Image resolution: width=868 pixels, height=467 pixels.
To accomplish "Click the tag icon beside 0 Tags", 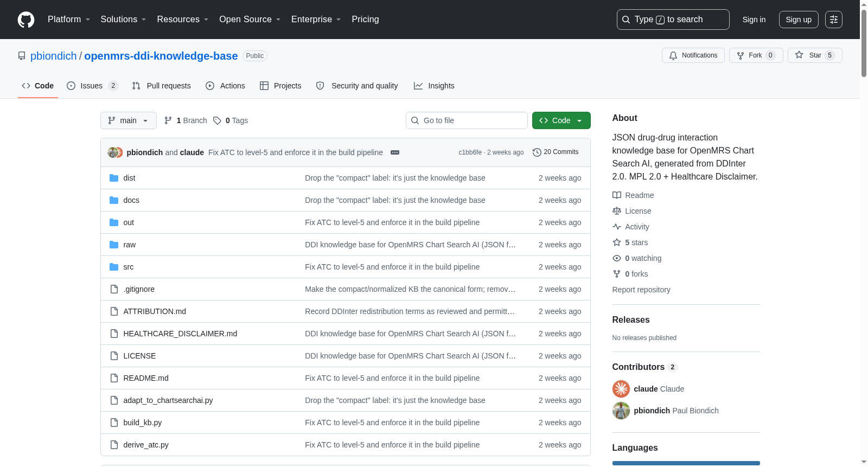I will (217, 120).
